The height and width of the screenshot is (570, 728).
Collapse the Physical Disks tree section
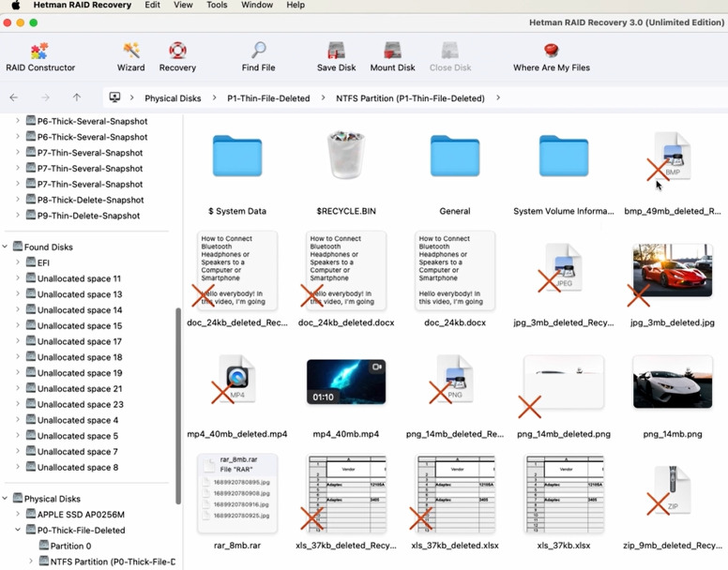click(x=5, y=499)
